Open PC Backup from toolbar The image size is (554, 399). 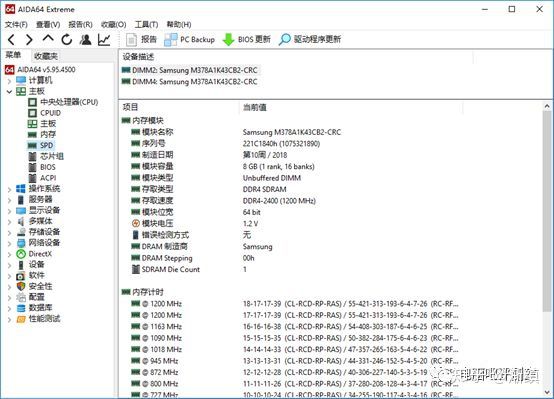pos(190,39)
